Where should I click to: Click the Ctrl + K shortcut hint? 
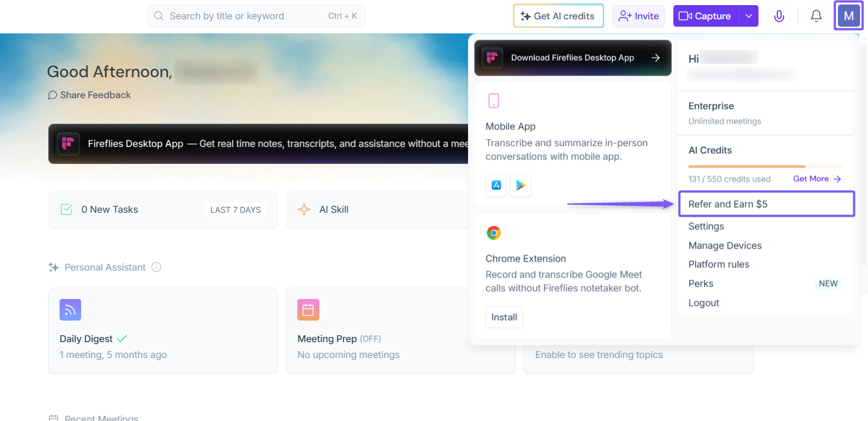343,16
